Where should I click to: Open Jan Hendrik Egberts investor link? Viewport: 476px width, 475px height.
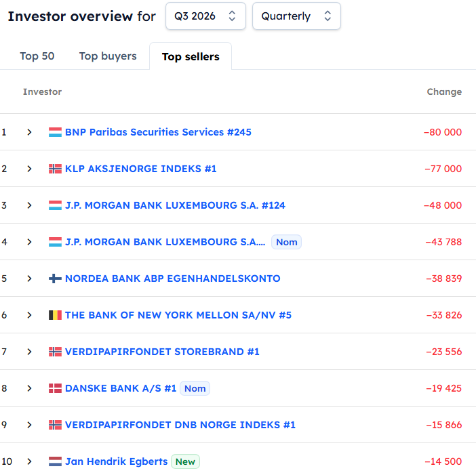[x=116, y=461]
